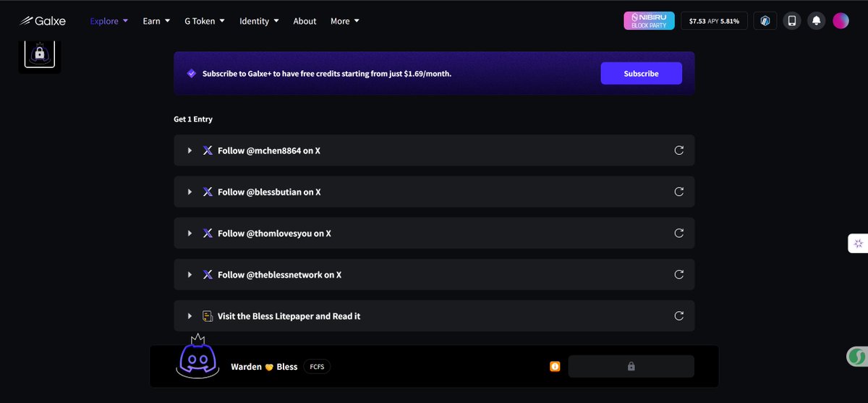Viewport: 868px width, 403px height.
Task: Refresh the Follow @mchen8864 task
Action: tap(678, 150)
